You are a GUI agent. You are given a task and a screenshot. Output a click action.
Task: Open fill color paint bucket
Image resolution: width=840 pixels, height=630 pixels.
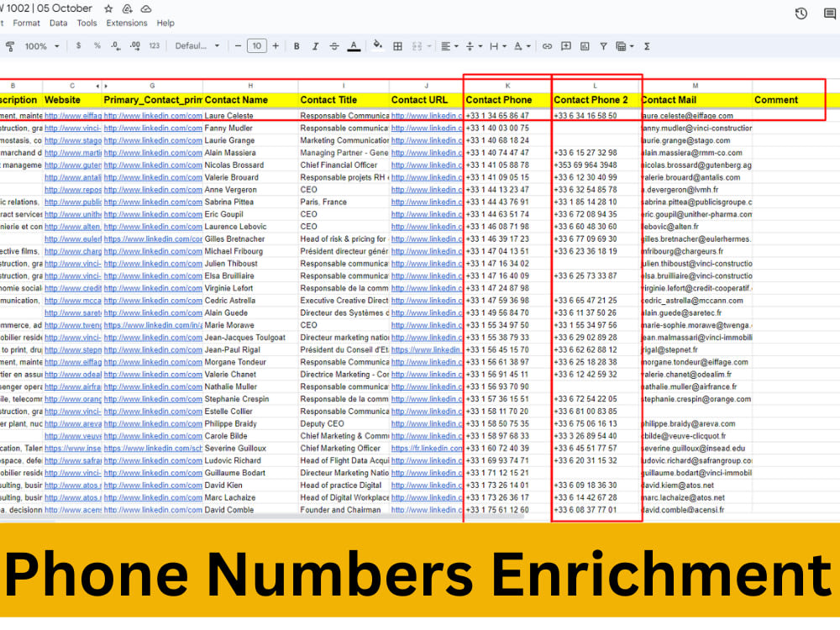point(378,45)
